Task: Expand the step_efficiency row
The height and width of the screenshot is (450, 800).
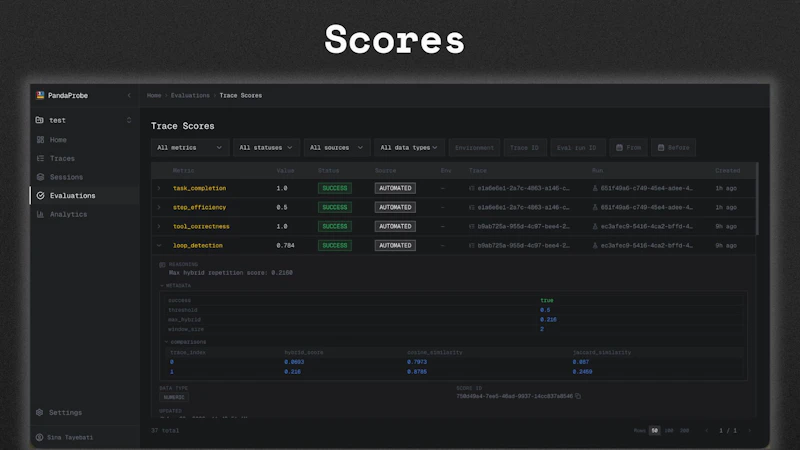Action: (x=159, y=207)
